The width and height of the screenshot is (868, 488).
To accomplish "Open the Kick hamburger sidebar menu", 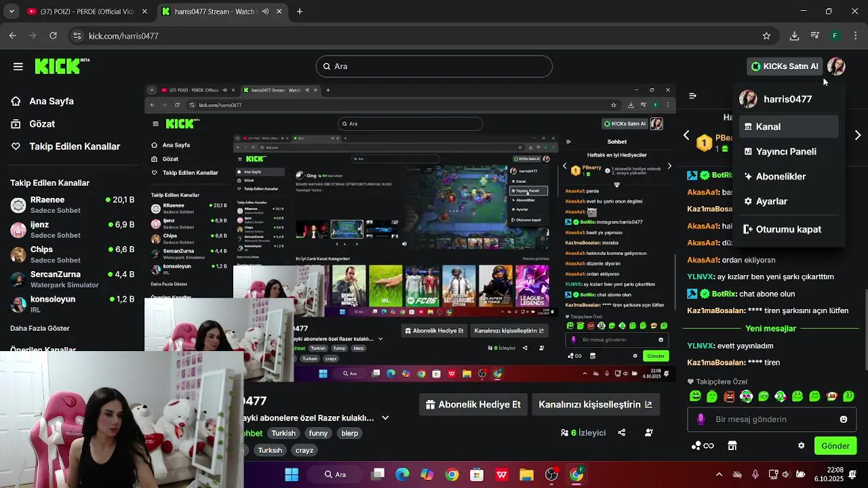I will point(18,66).
